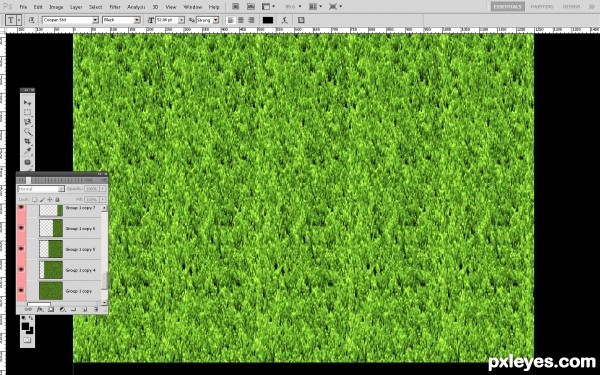Click the Create warped text icon
Image resolution: width=600 pixels, height=375 pixels.
coord(284,20)
